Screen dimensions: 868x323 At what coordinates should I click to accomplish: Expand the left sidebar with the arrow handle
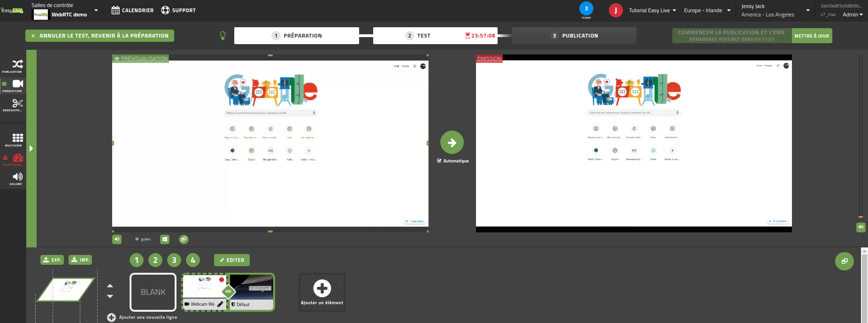tap(31, 148)
